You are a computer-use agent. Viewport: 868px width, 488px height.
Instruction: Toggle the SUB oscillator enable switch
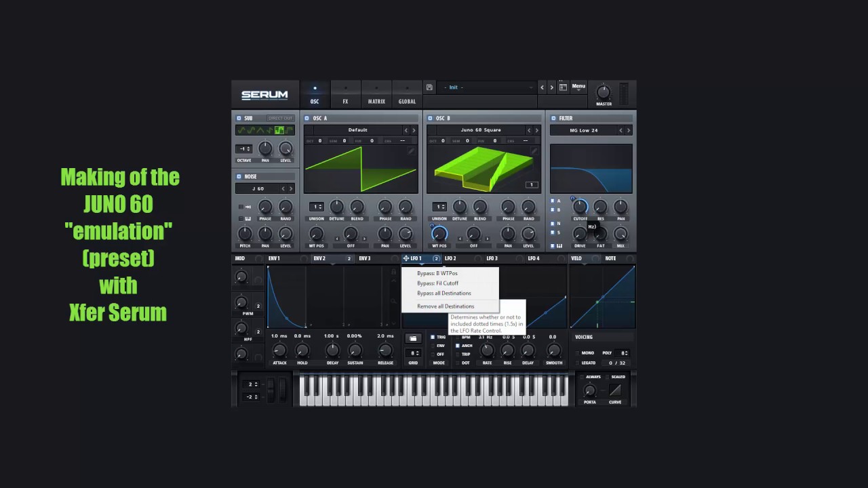[x=239, y=118]
